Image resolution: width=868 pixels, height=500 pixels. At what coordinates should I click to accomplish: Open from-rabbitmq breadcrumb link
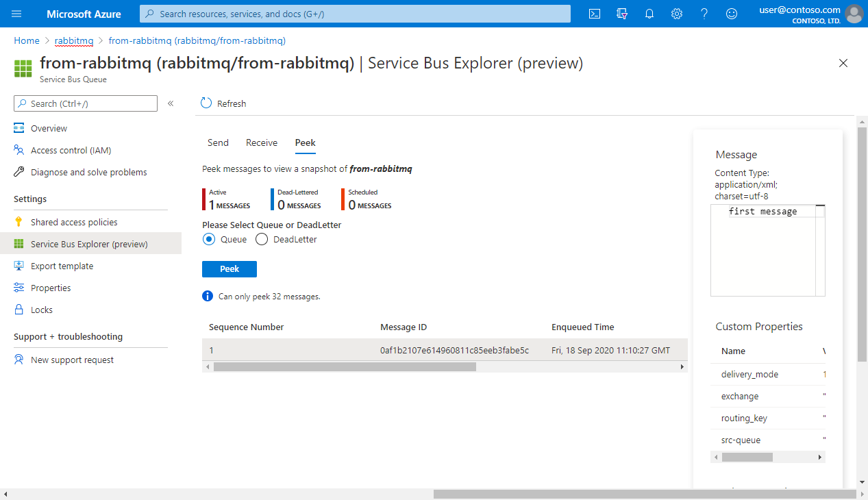pyautogui.click(x=197, y=41)
